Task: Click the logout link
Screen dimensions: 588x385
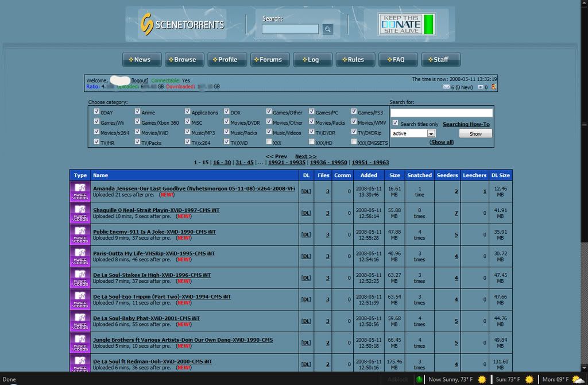Action: pyautogui.click(x=140, y=80)
